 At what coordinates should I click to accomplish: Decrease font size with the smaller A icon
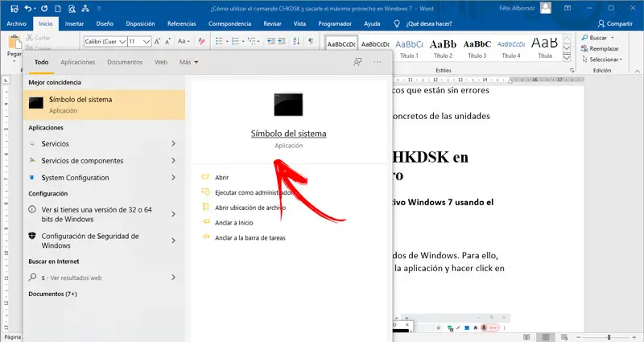[x=167, y=42]
